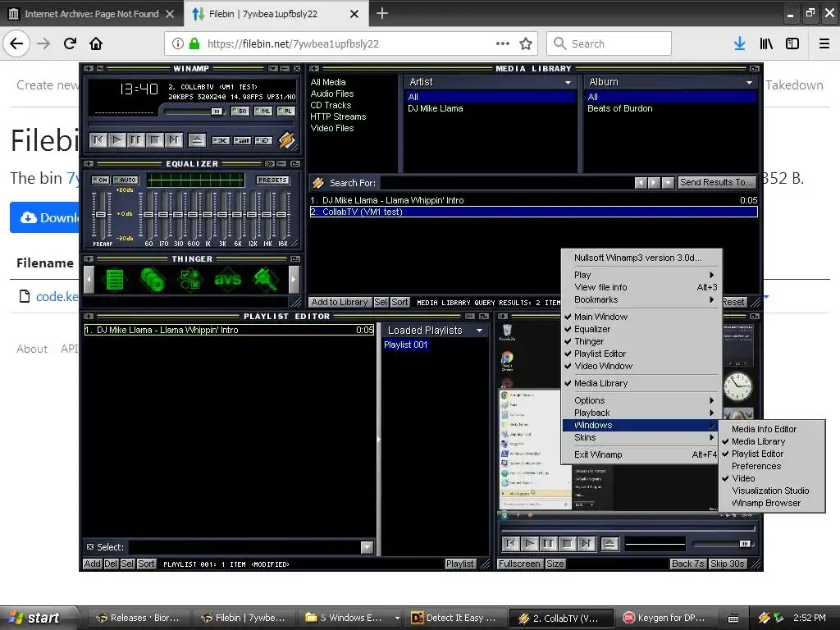Open Winamp Browser from submenu
Viewport: 840px width, 630px height.
pyautogui.click(x=771, y=503)
